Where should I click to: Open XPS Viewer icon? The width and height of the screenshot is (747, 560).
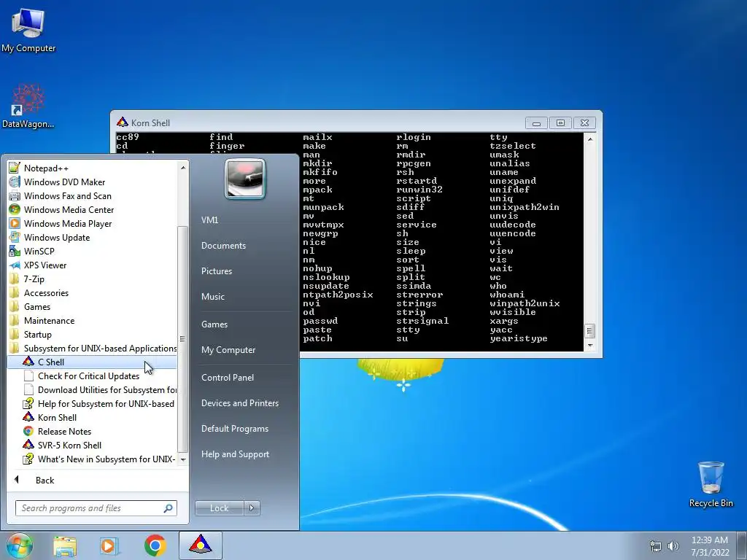click(15, 265)
